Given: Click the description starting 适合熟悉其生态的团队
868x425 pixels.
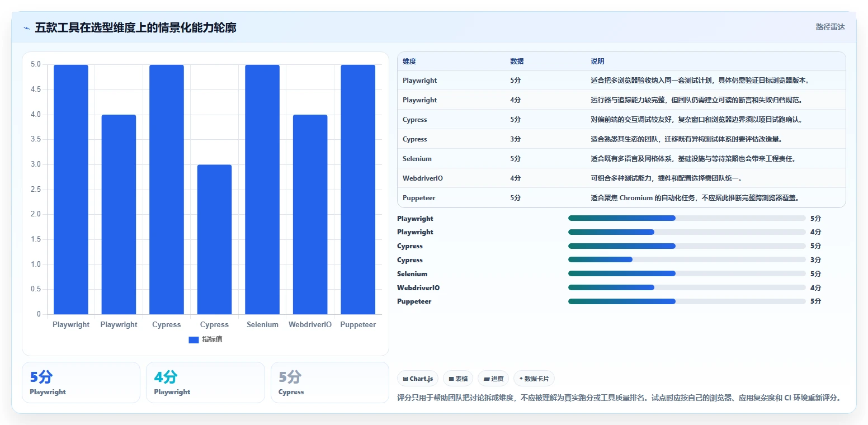Looking at the screenshot, I should pyautogui.click(x=686, y=139).
